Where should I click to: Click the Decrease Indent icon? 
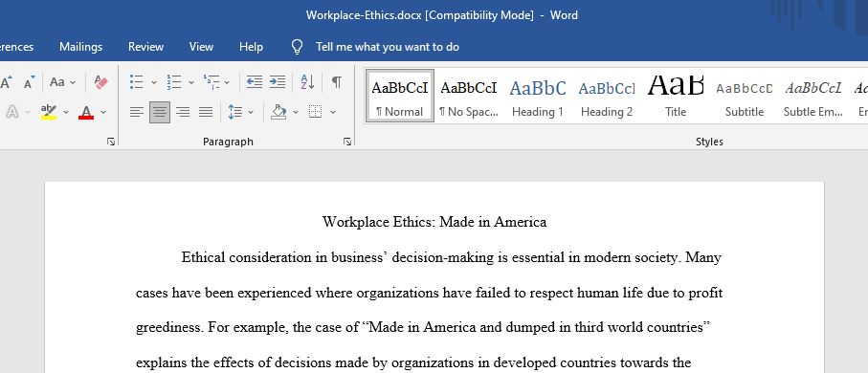(x=255, y=82)
